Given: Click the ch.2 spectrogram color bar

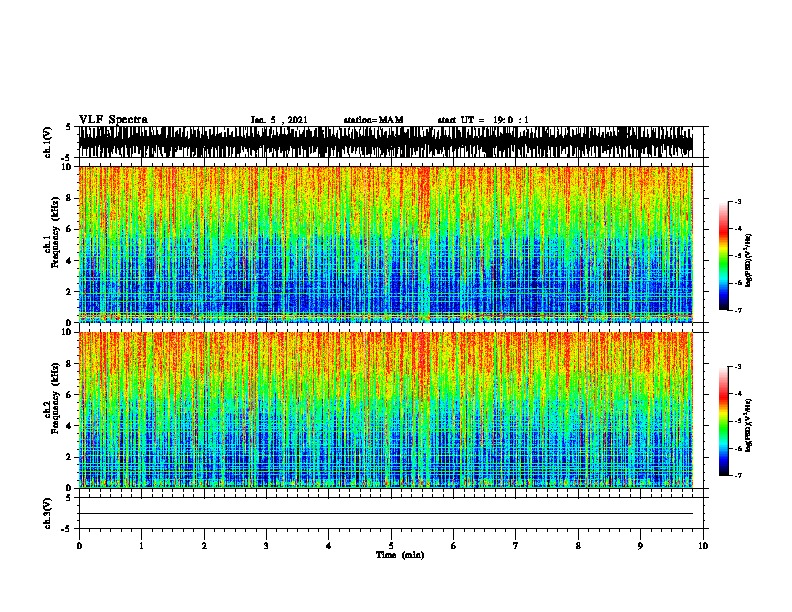Looking at the screenshot, I should click(x=724, y=421).
